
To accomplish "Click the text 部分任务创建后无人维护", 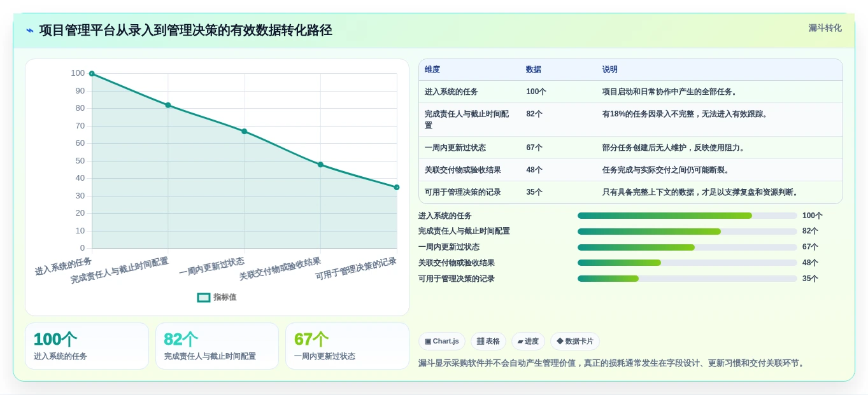I will pos(644,148).
